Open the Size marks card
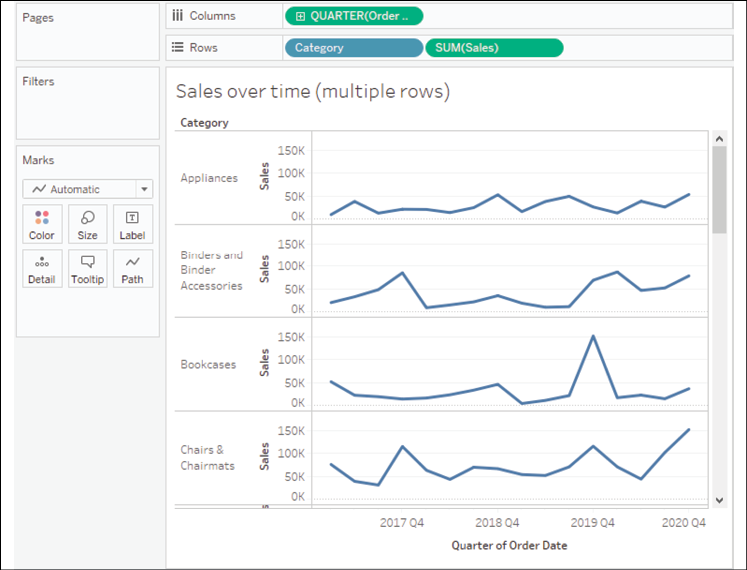 point(87,224)
